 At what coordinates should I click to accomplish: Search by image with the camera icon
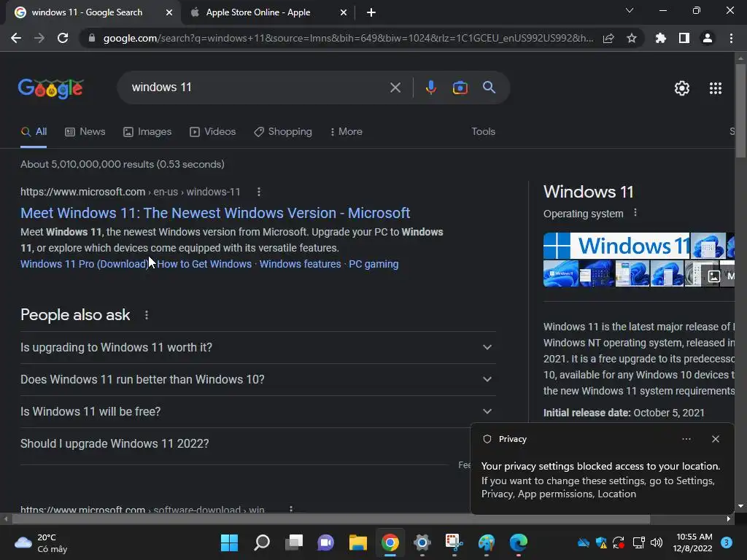click(460, 87)
